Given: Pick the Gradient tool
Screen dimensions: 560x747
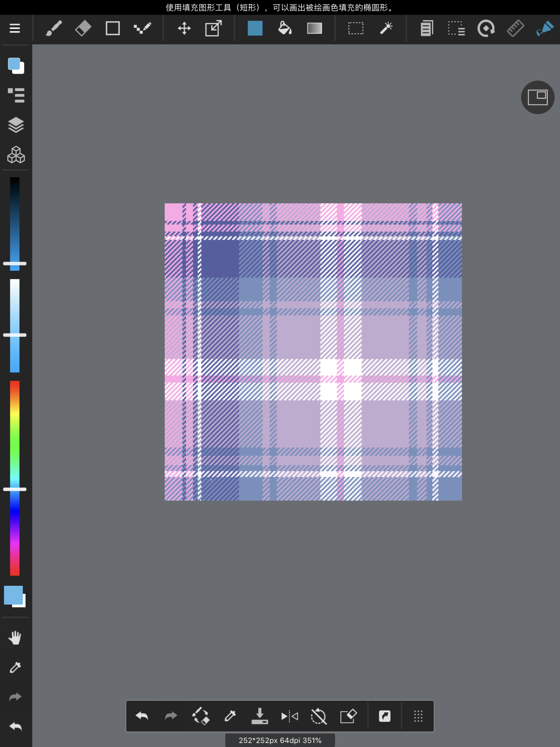Looking at the screenshot, I should 314,28.
